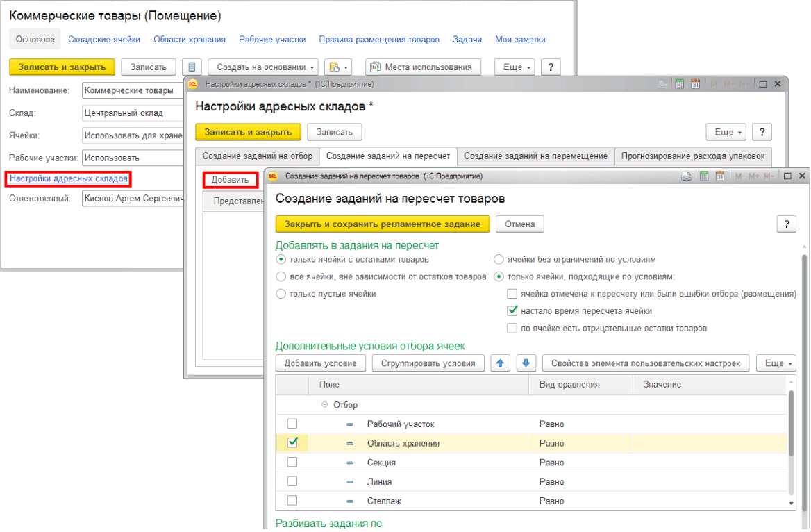Select только пустые ячейки radio option
811x532 pixels.
[x=281, y=294]
